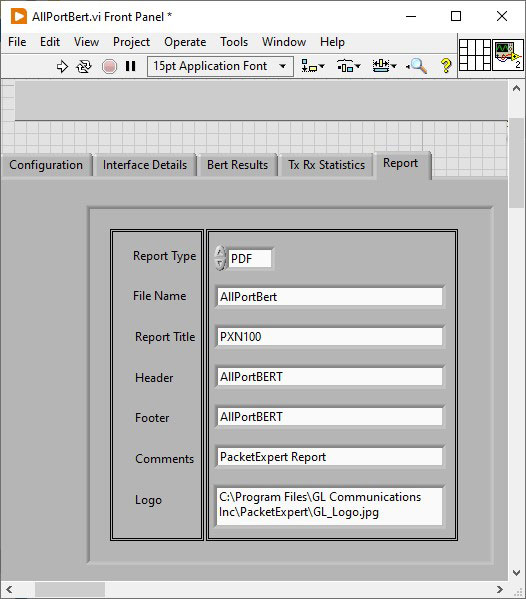Click the horizontal scrollbar thumb
The width and height of the screenshot is (526, 599).
70,589
